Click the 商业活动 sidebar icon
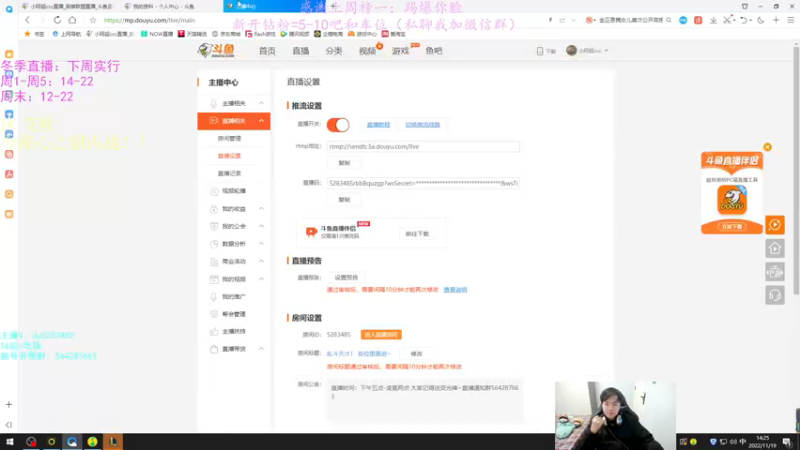Screen dimensions: 800x450 214,262
